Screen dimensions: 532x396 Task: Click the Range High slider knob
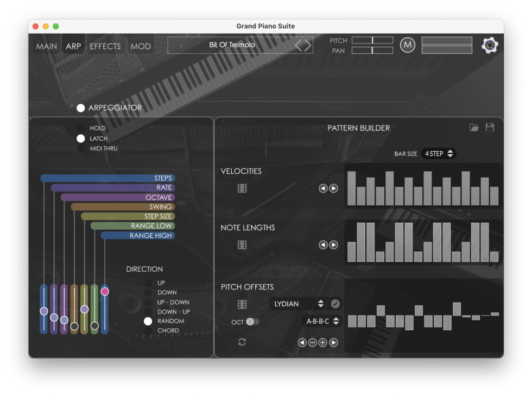pos(105,292)
